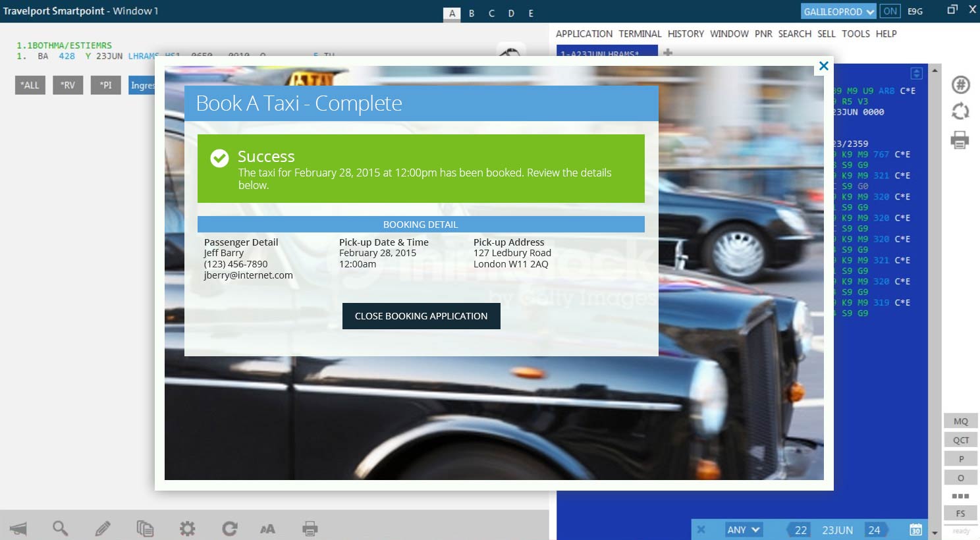Open the ANY dropdown
The width and height of the screenshot is (980, 540).
pos(744,529)
